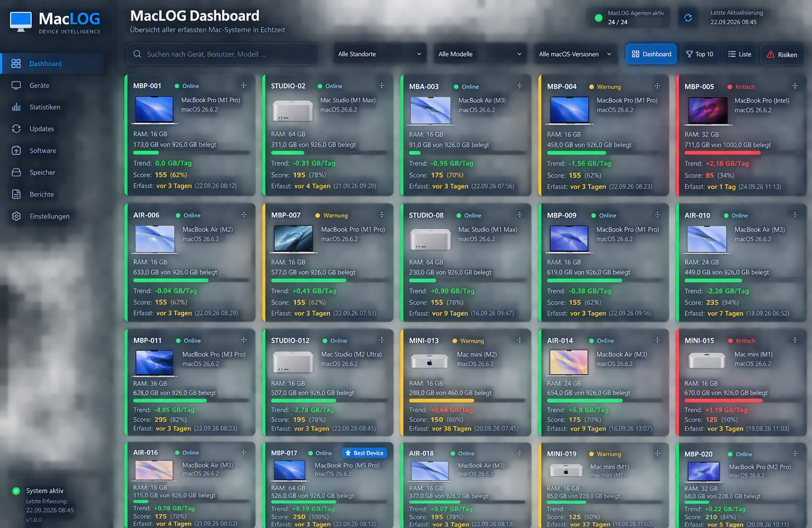Image resolution: width=812 pixels, height=528 pixels.
Task: Open the MBP-007 card options menu
Action: [x=382, y=215]
